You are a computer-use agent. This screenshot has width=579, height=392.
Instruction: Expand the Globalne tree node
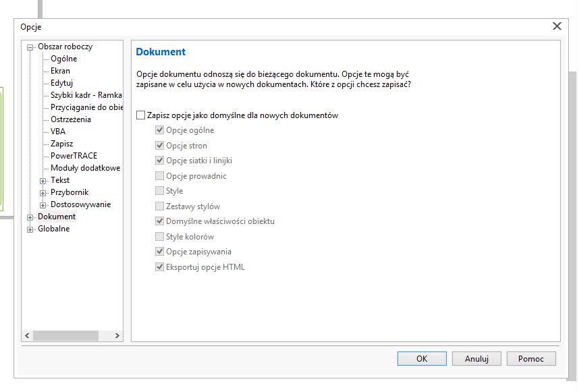(30, 229)
